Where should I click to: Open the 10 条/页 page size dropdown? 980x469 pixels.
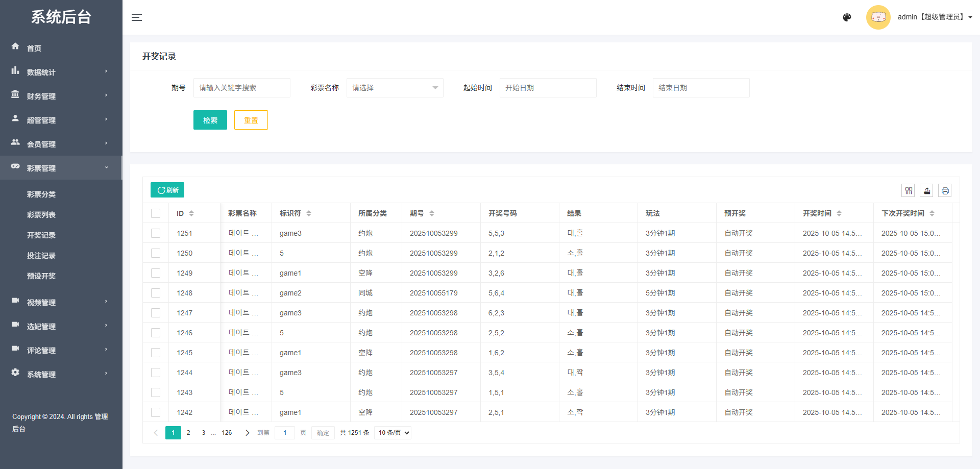point(393,432)
